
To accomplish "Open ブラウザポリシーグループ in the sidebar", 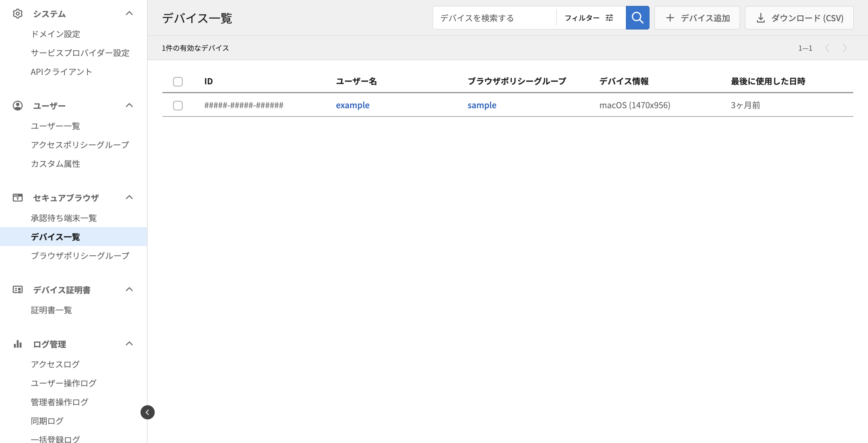I will [80, 256].
